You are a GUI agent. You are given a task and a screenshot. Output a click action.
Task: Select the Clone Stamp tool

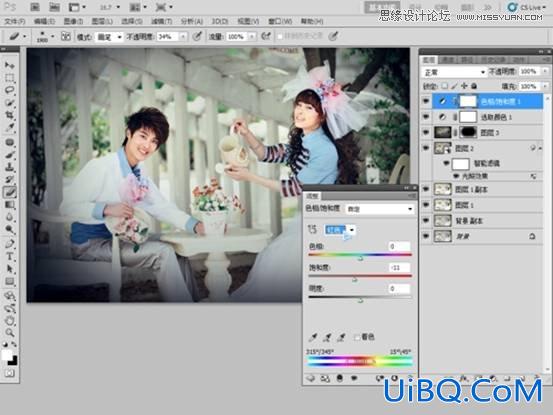9,167
